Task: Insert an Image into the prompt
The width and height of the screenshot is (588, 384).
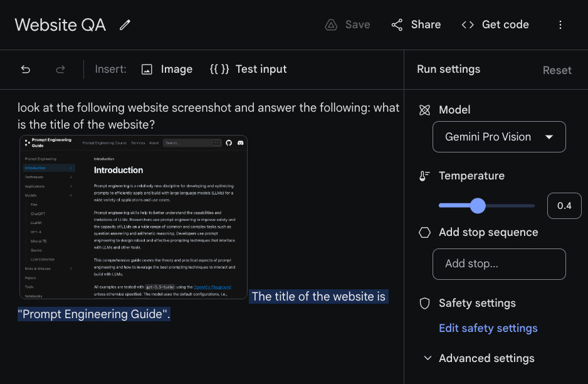Action: tap(167, 70)
